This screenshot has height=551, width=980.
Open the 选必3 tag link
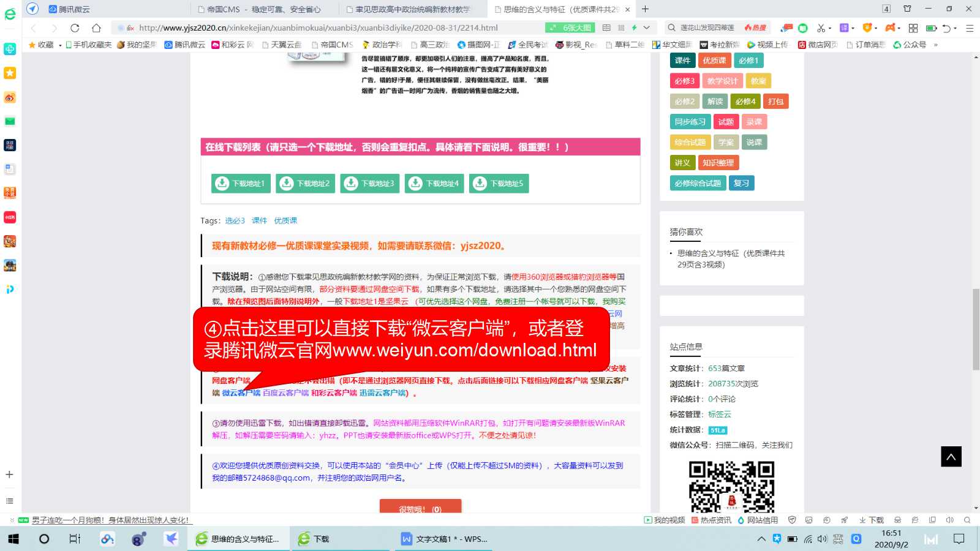tap(235, 220)
